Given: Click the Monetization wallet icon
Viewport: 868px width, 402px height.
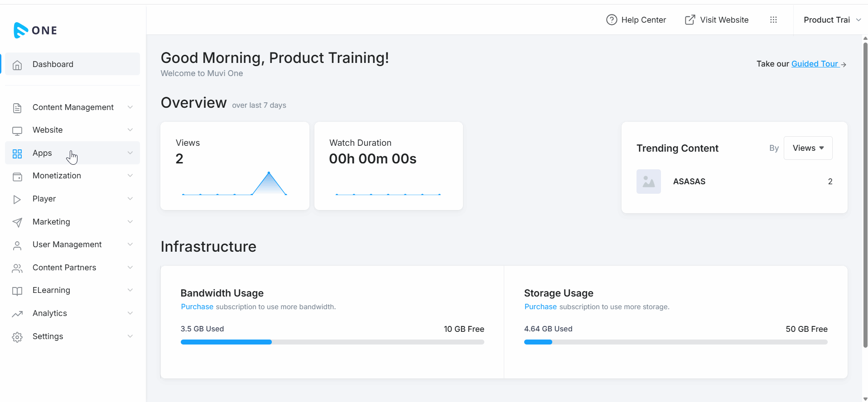Looking at the screenshot, I should [x=17, y=177].
